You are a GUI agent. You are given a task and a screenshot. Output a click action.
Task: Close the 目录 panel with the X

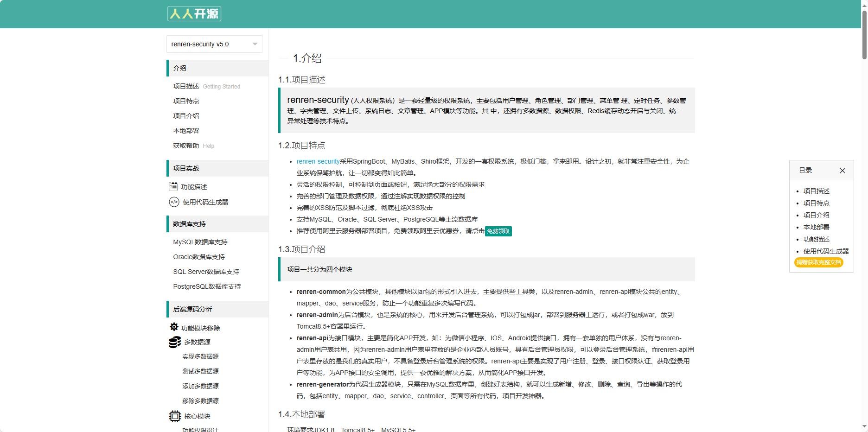[842, 171]
